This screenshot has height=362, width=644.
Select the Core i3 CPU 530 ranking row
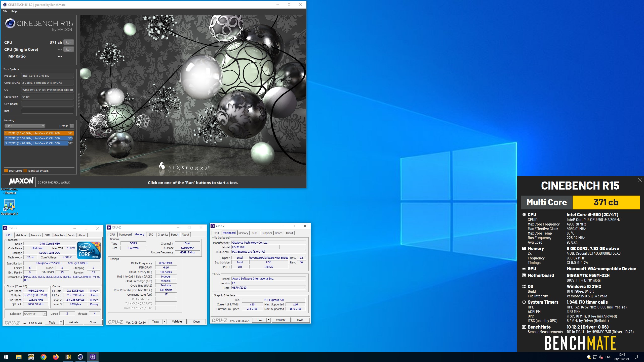pos(39,143)
